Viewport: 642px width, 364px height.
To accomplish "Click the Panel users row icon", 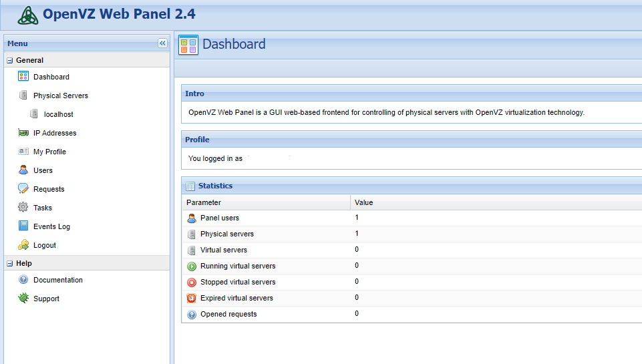I will 192,218.
